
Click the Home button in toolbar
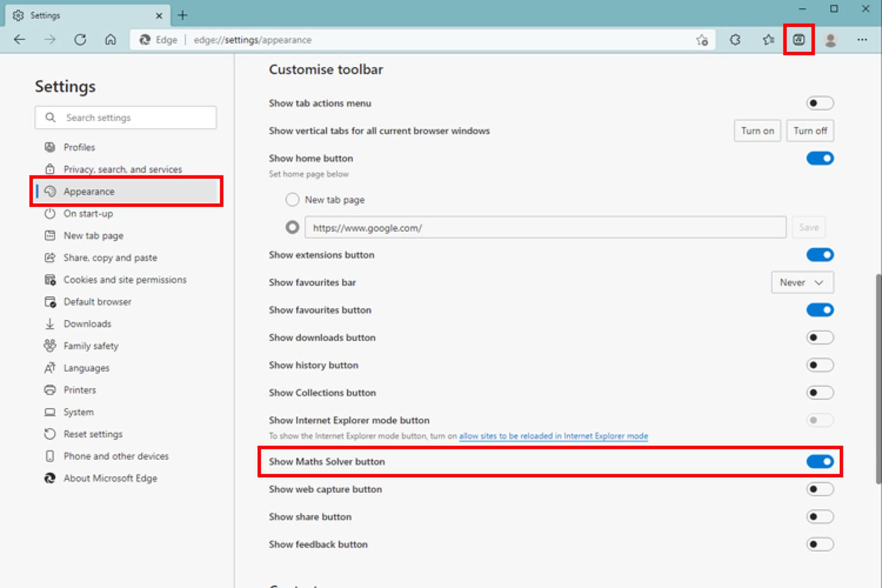coord(110,40)
